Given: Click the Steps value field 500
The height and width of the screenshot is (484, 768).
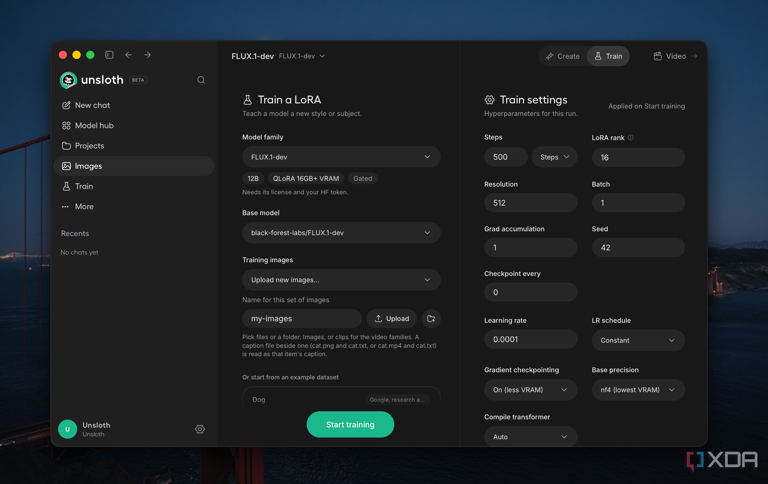Looking at the screenshot, I should click(505, 157).
